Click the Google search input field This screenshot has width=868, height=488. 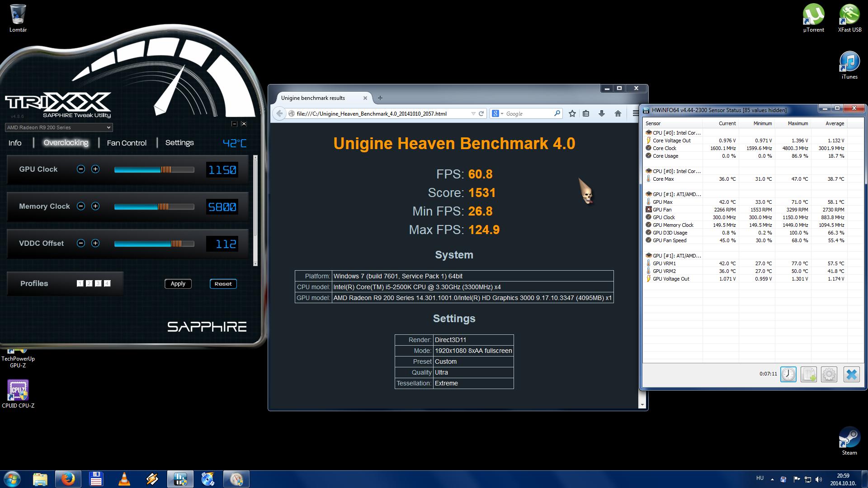528,113
